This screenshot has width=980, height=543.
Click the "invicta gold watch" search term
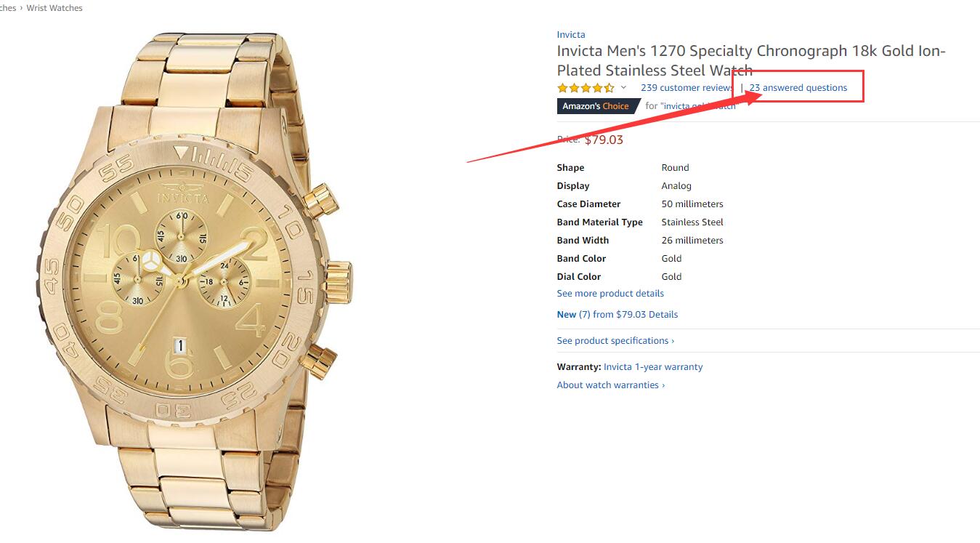point(698,106)
